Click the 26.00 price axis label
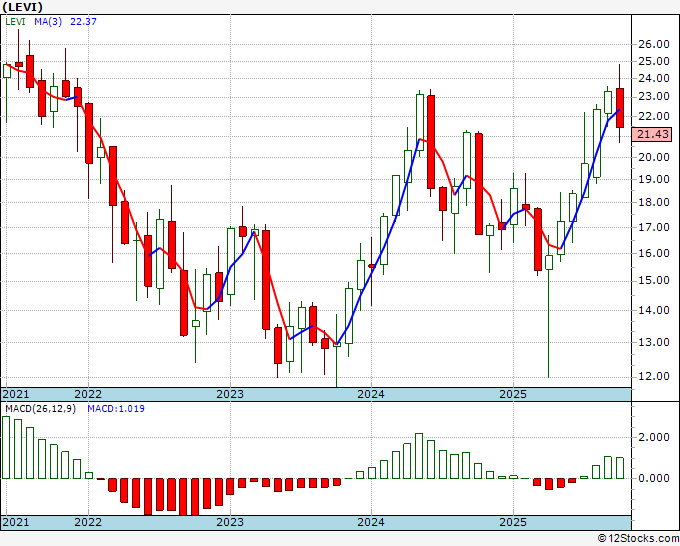 [654, 44]
